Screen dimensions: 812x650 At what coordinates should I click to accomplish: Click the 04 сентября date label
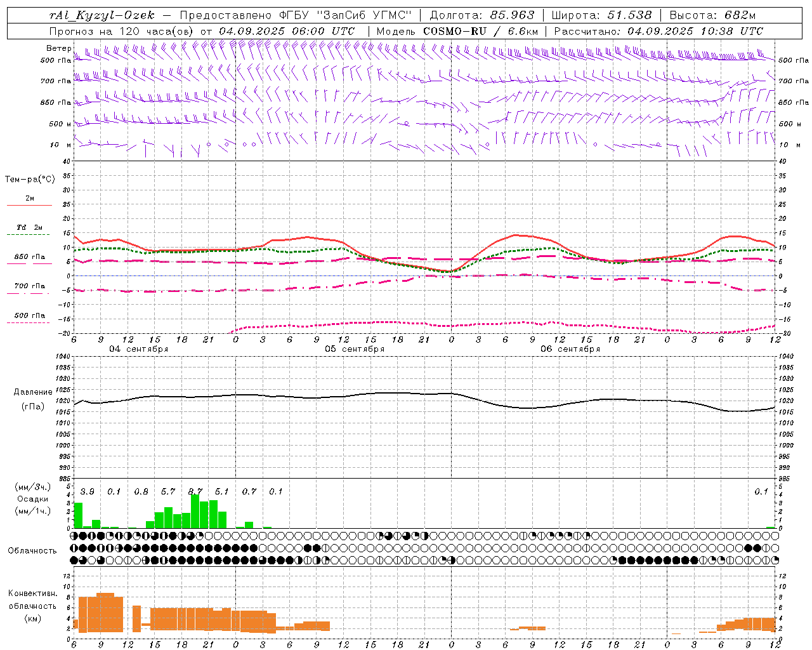139,349
